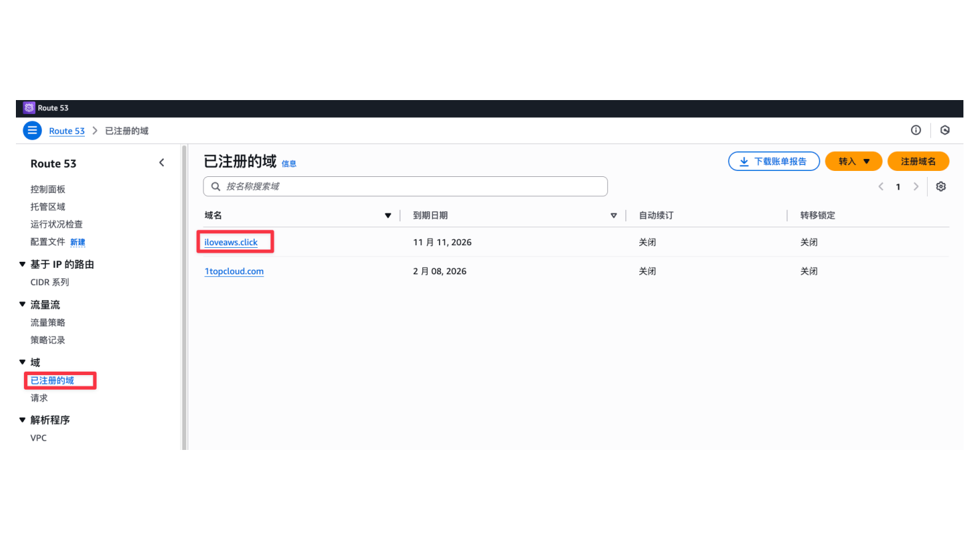Viewport: 980px width, 550px height.
Task: Sort by 域名 column arrow
Action: [388, 215]
